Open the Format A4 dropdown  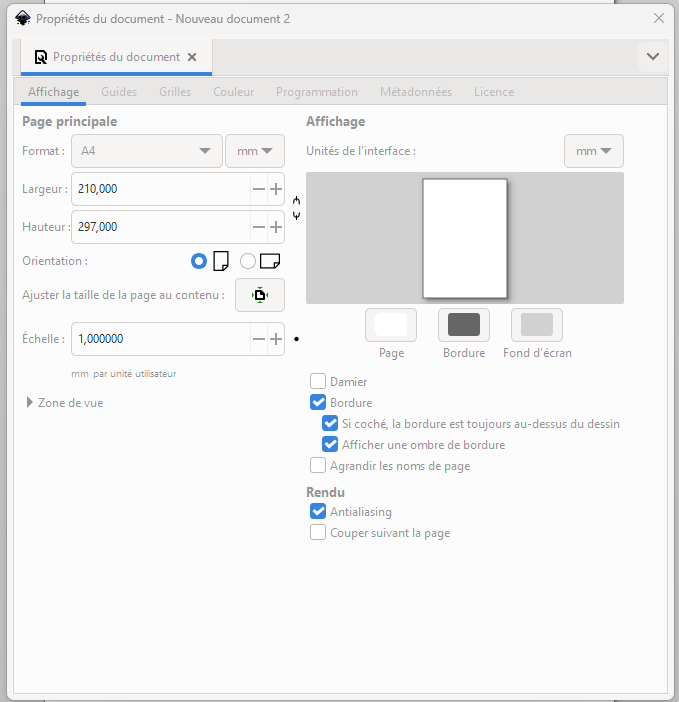(148, 151)
